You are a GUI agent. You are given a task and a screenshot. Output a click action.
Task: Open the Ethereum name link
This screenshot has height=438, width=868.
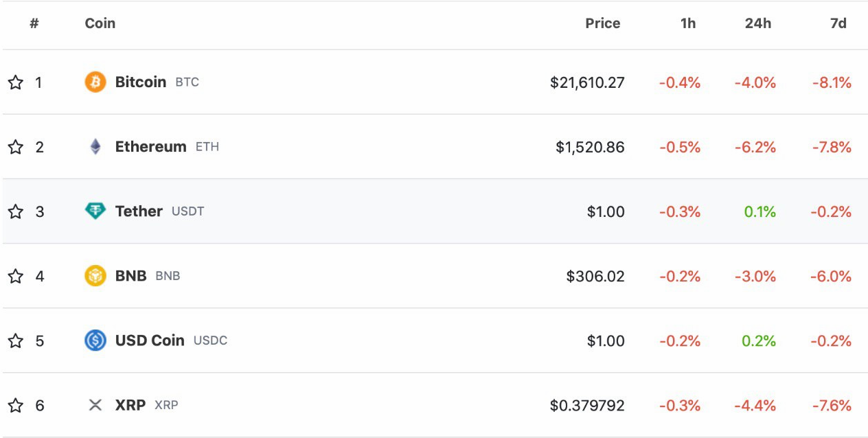(150, 147)
